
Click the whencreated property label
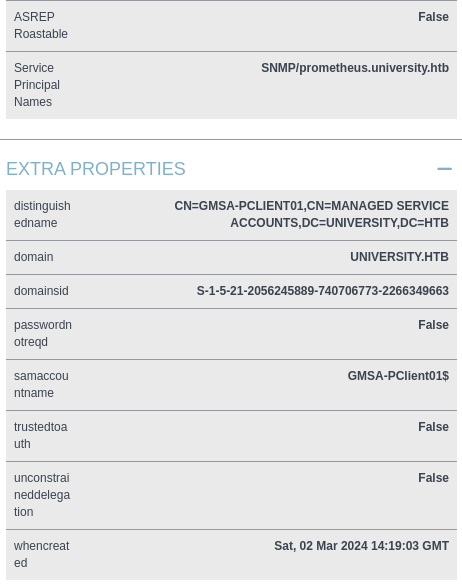41,554
